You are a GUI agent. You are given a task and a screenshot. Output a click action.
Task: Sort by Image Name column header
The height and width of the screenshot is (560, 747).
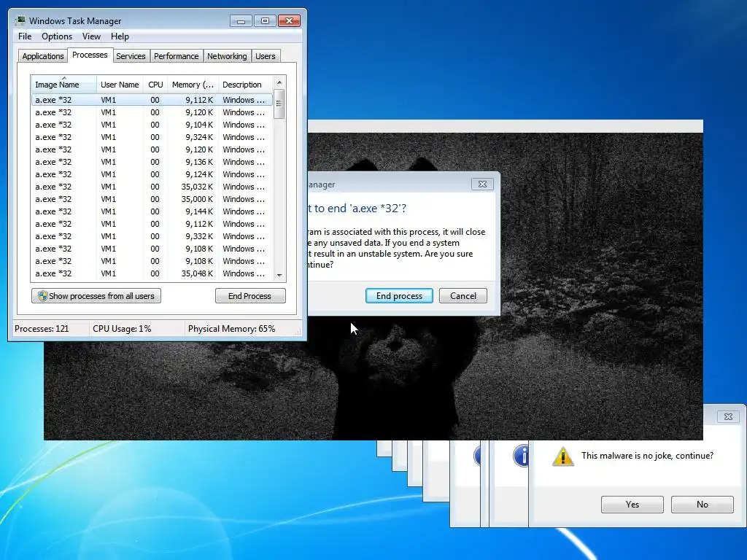point(64,85)
